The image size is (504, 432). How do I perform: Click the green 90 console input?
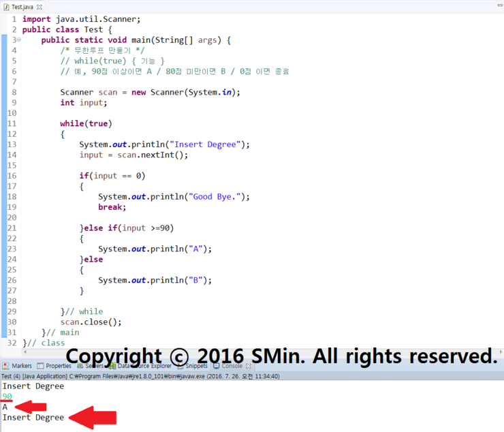coord(7,397)
